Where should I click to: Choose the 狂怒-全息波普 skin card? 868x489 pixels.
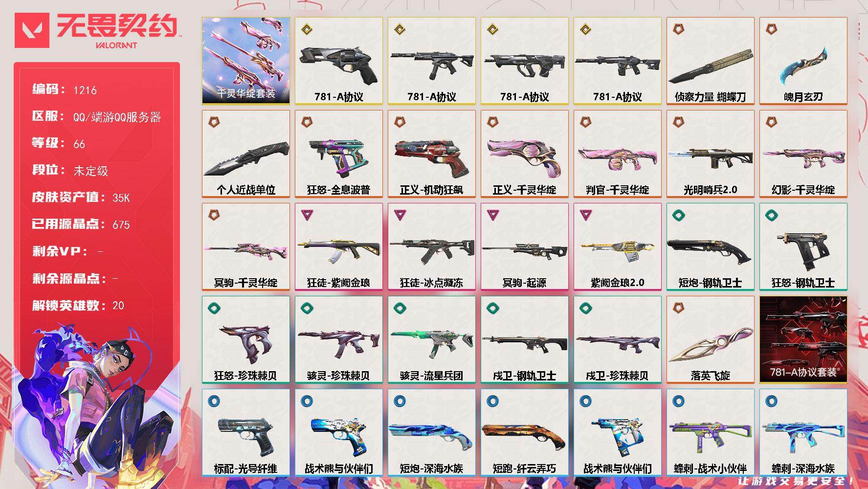pos(339,154)
